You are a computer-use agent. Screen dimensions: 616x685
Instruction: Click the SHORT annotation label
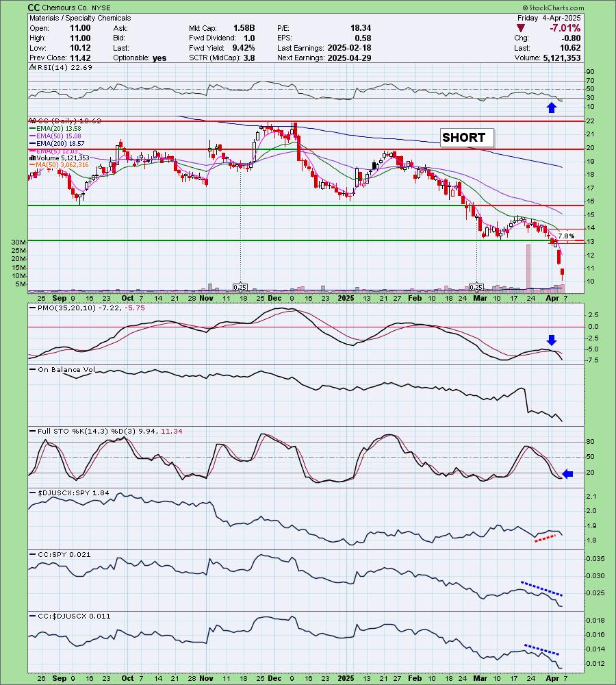[x=467, y=138]
